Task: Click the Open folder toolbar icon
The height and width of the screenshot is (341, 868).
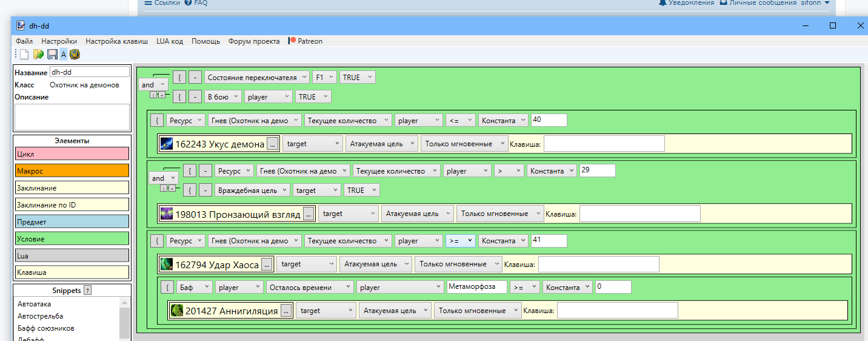Action: pyautogui.click(x=38, y=55)
